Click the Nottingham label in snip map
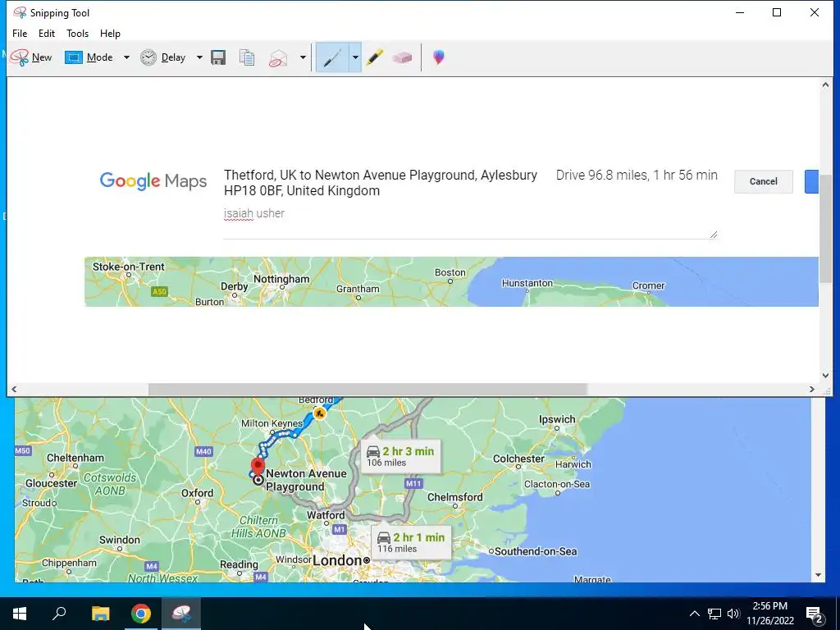Image resolution: width=840 pixels, height=630 pixels. click(x=281, y=279)
